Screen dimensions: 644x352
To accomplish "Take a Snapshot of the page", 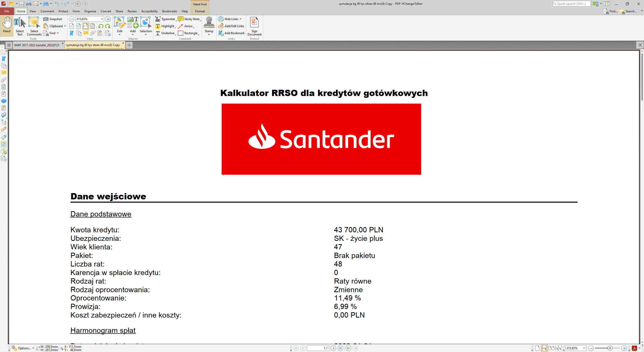I will tap(53, 19).
